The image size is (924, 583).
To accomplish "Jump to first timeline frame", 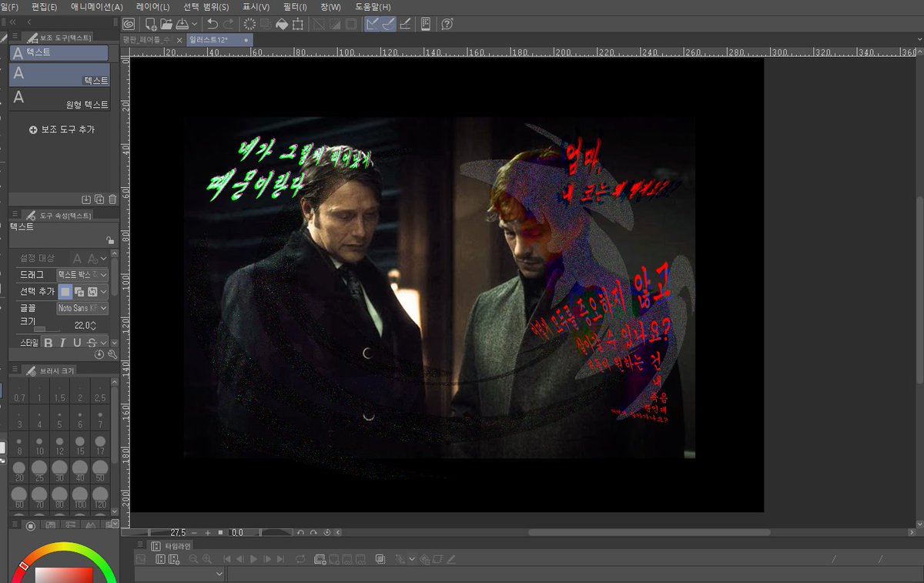I will [227, 559].
